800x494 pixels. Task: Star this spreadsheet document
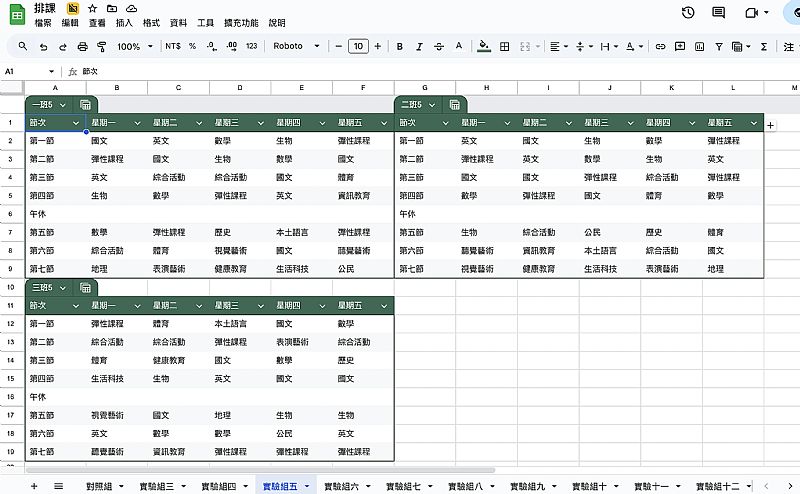93,8
